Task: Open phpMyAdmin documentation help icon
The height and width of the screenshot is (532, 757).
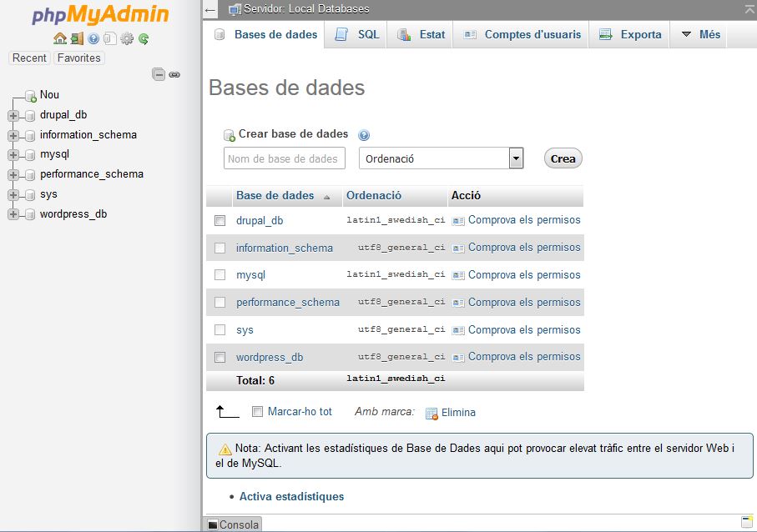Action: coord(93,38)
